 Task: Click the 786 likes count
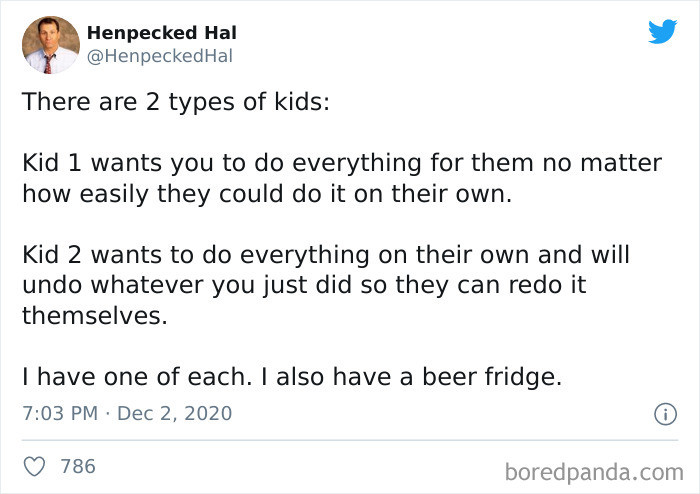[x=78, y=466]
